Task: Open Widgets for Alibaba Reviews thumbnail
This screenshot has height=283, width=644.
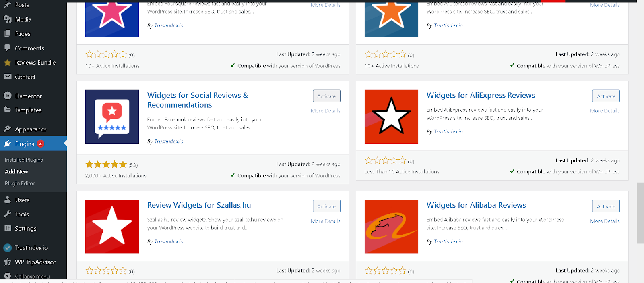Action: click(x=391, y=227)
